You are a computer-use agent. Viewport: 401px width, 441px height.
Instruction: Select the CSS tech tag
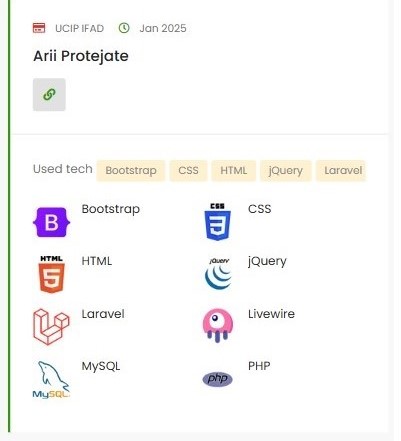coord(188,171)
